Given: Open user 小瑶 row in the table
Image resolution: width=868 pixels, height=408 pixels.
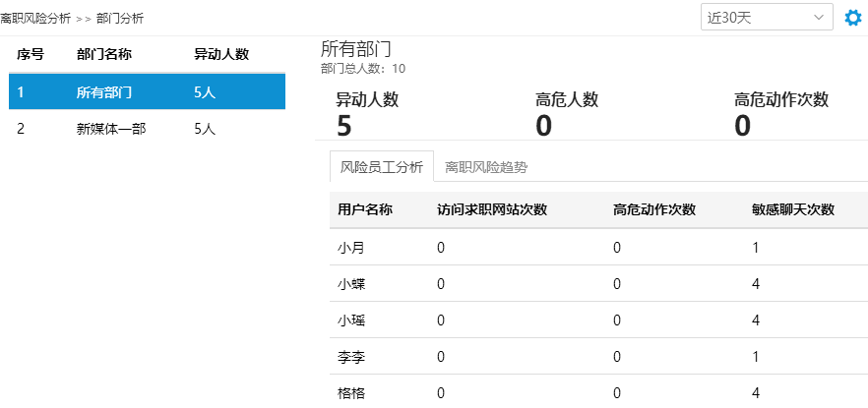Looking at the screenshot, I should [x=351, y=321].
